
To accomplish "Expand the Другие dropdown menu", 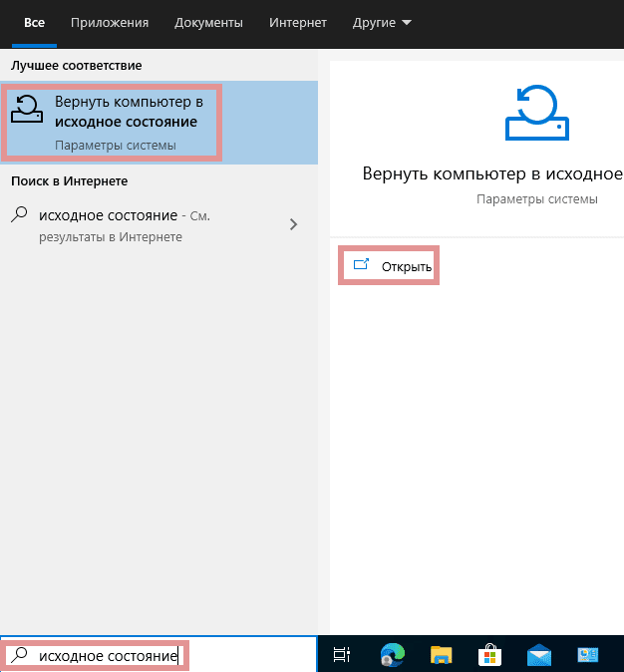I will tap(382, 23).
